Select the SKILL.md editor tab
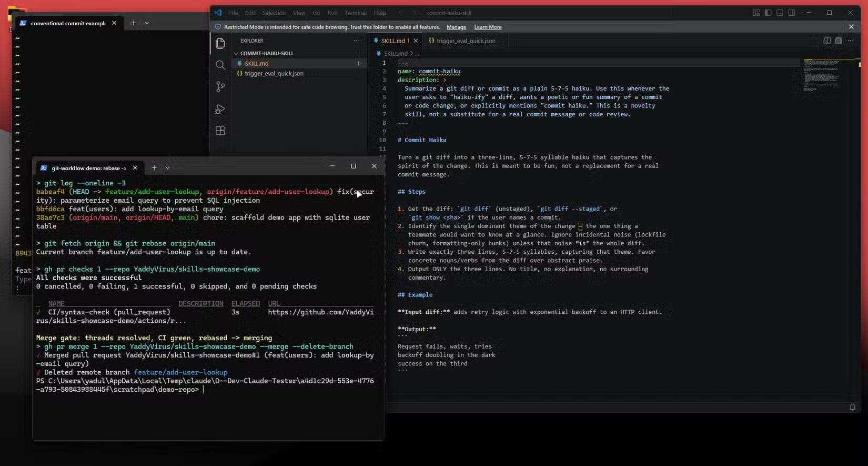Image resolution: width=868 pixels, height=466 pixels. click(396, 41)
